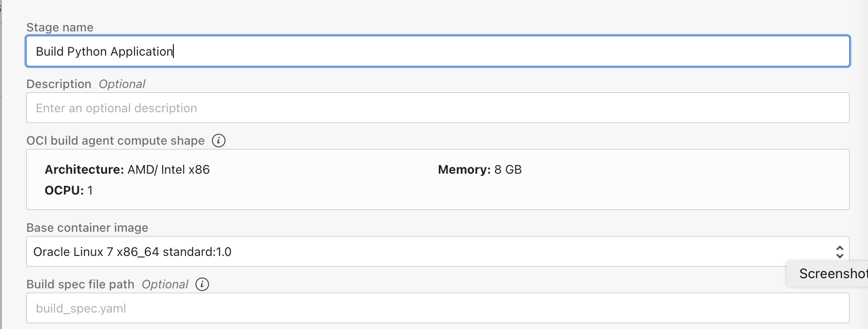Click the word Python in the Stage name field

[87, 52]
